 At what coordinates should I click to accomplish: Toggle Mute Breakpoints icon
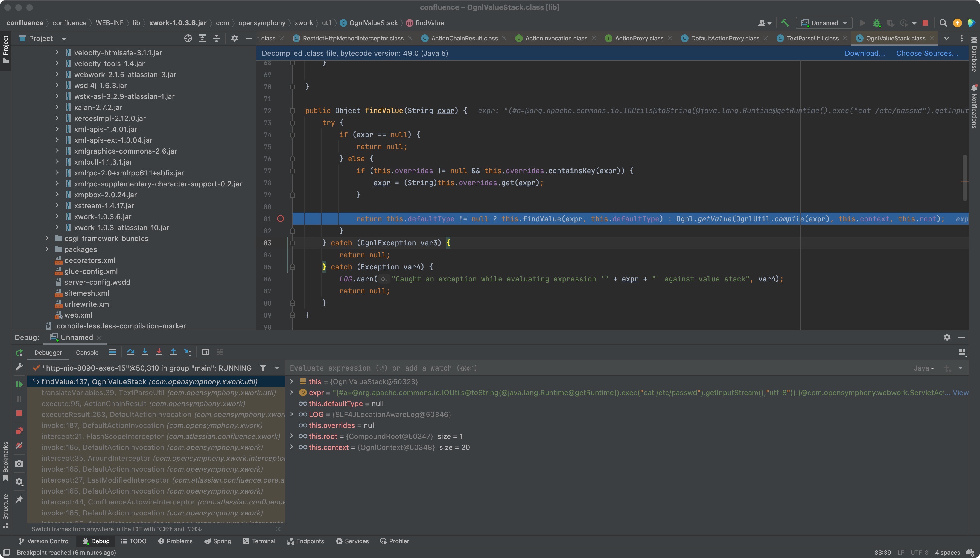coord(19,445)
